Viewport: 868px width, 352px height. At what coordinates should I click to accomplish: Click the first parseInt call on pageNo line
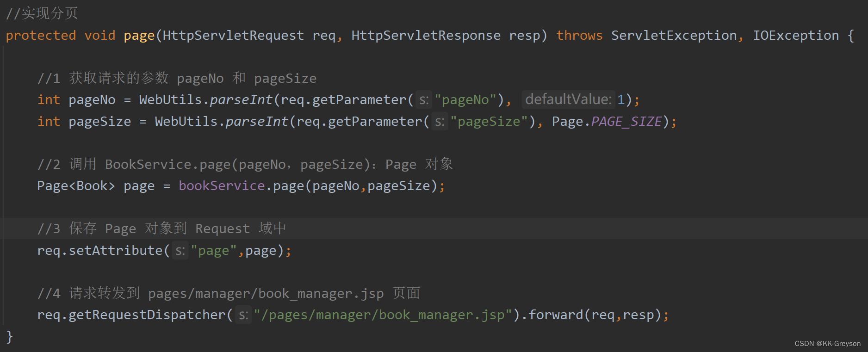tap(241, 100)
